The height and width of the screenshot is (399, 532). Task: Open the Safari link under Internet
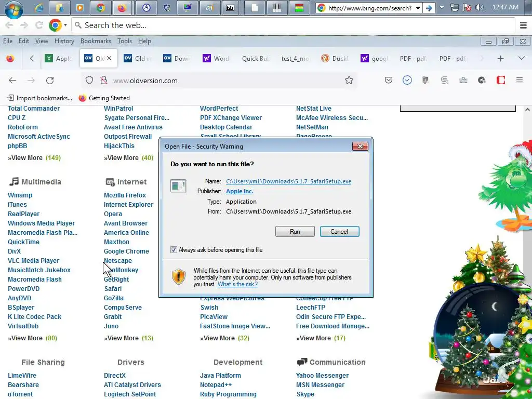click(x=113, y=289)
